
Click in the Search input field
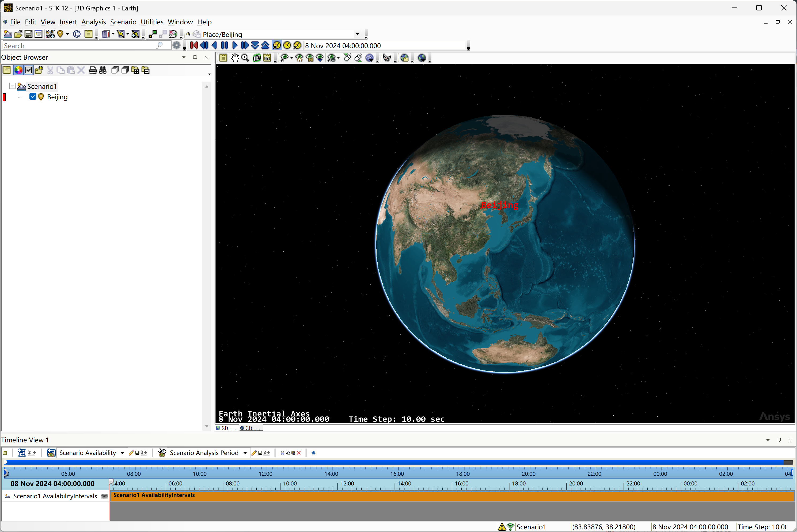(78, 46)
